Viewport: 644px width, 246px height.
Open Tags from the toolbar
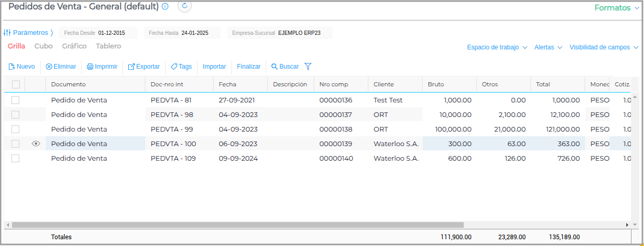[181, 67]
